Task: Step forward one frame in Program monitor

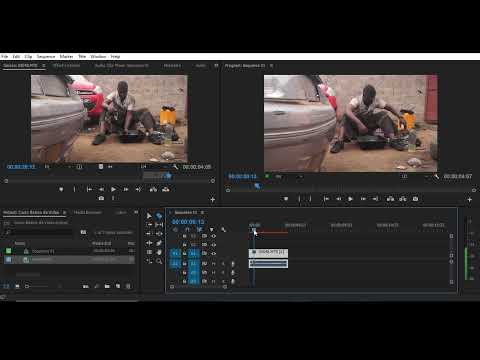Action: pos(363,199)
